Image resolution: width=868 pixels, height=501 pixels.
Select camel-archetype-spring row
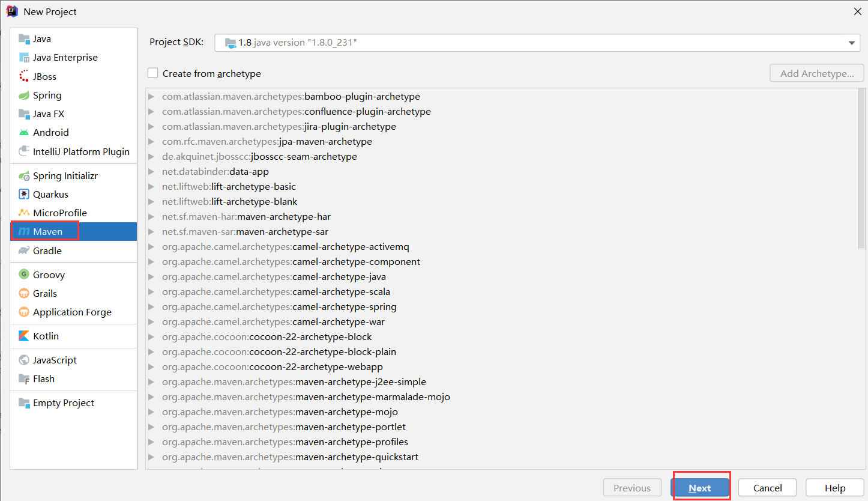502,306
